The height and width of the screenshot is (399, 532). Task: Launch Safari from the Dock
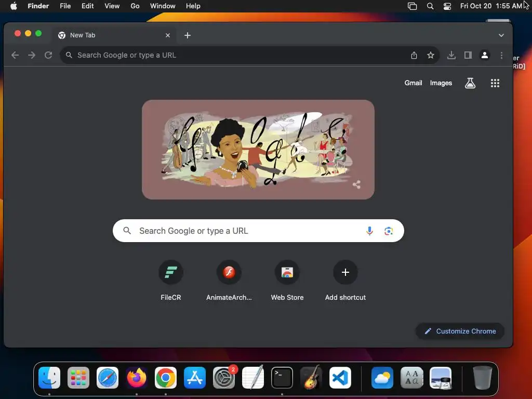[108, 378]
